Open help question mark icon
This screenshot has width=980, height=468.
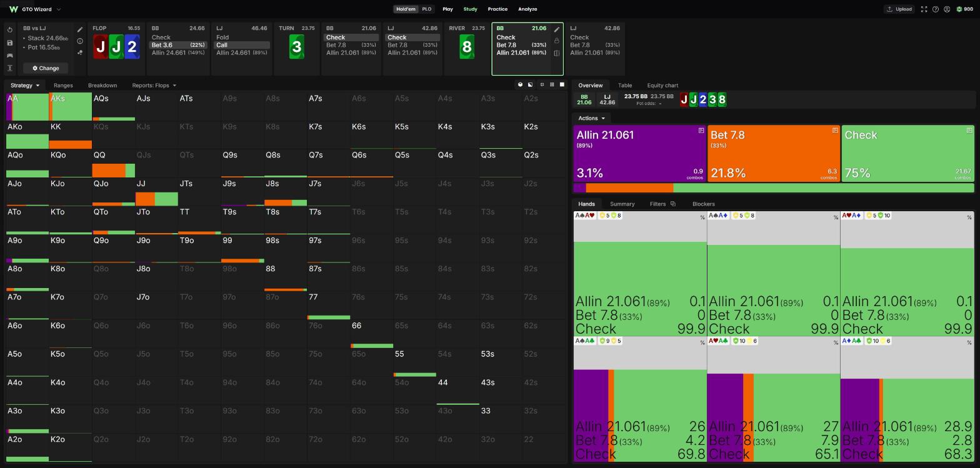(936, 9)
